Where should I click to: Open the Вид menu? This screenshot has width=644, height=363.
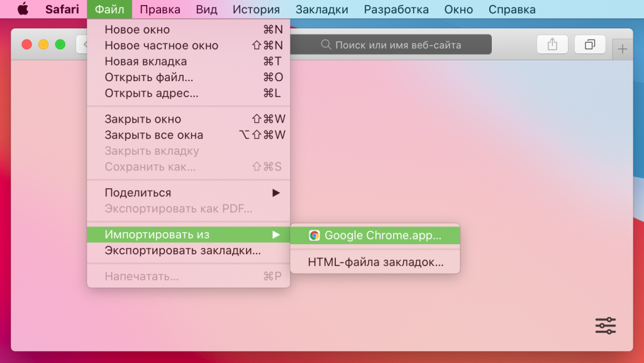[206, 9]
